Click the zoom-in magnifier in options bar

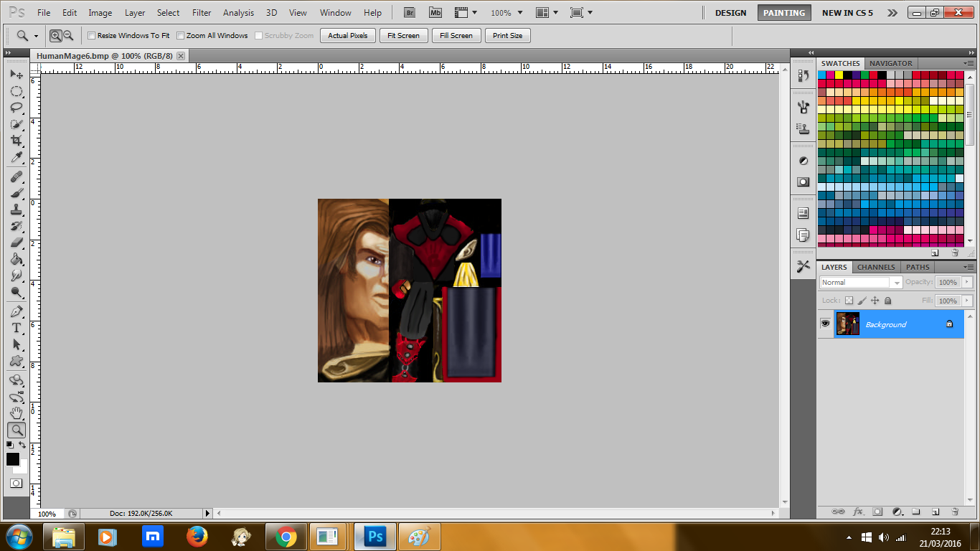56,35
